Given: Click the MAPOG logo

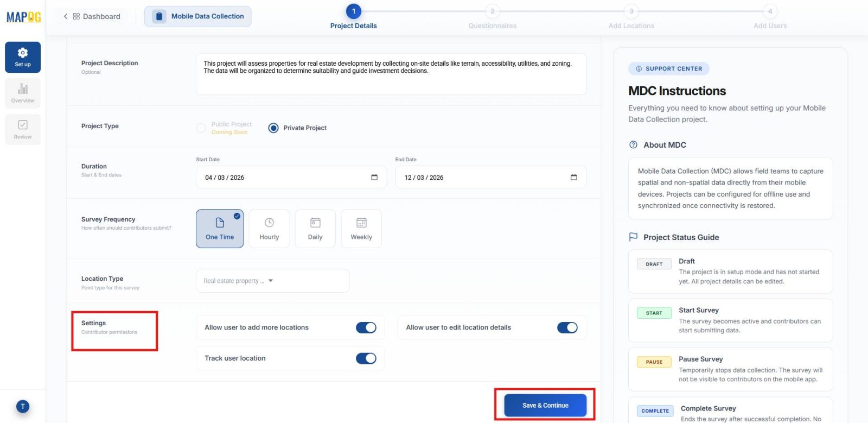Looking at the screenshot, I should pyautogui.click(x=23, y=17).
